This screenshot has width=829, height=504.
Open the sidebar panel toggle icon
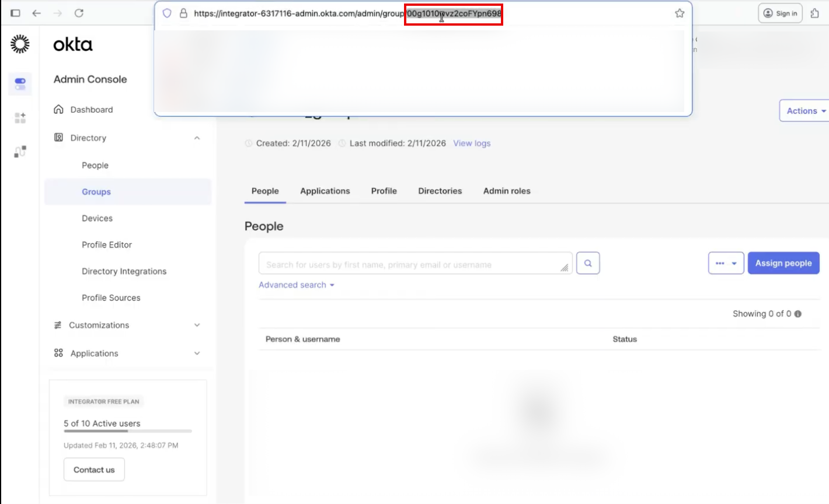(x=15, y=13)
